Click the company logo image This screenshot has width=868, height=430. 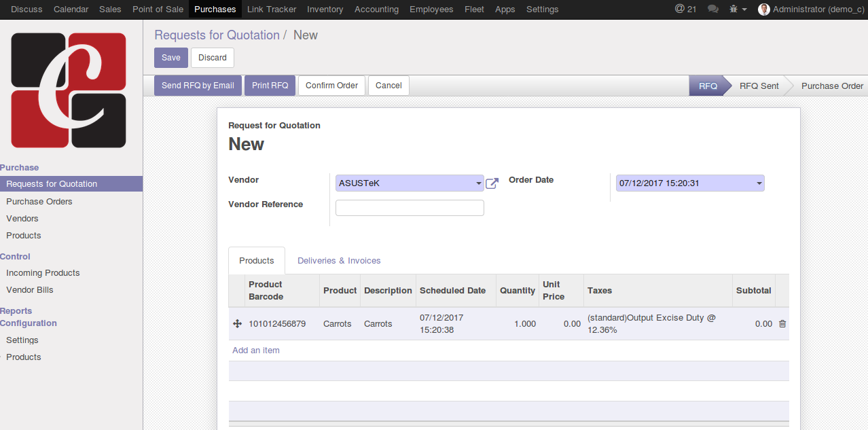tap(69, 90)
